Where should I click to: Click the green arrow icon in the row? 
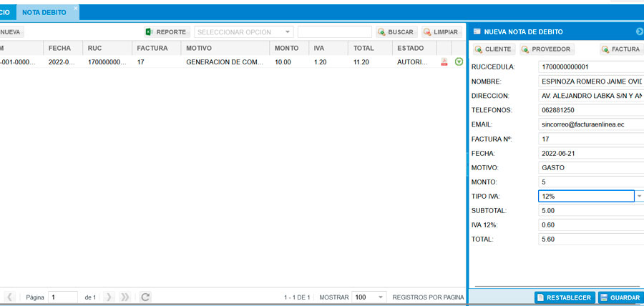point(459,62)
